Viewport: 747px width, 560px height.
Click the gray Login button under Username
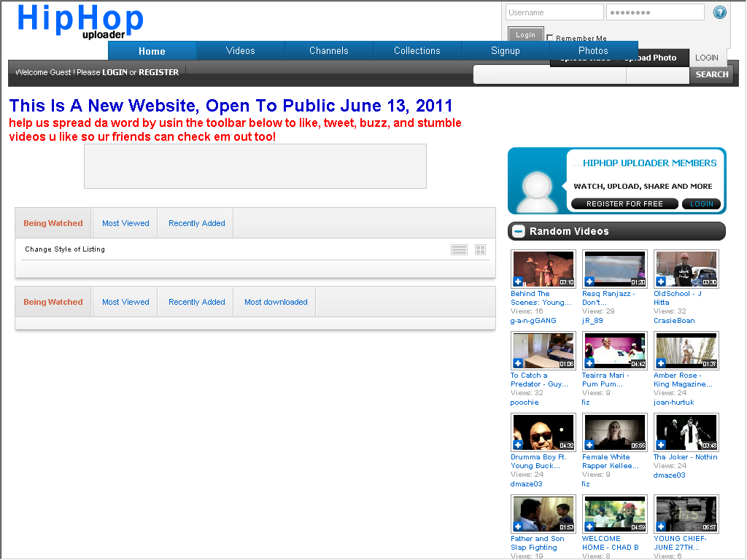coord(525,34)
